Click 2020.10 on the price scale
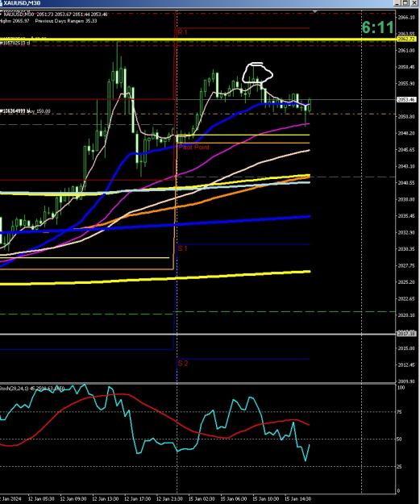The height and width of the screenshot is (504, 420). [x=406, y=315]
